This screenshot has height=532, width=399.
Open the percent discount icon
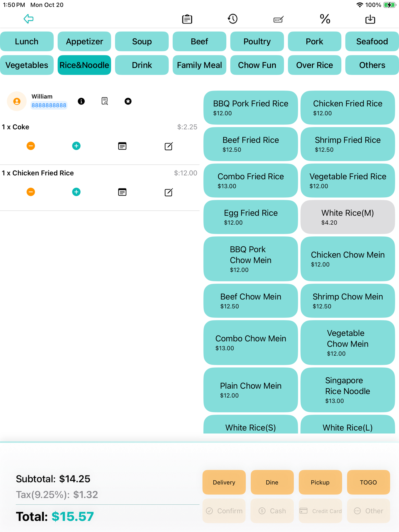[x=325, y=19]
